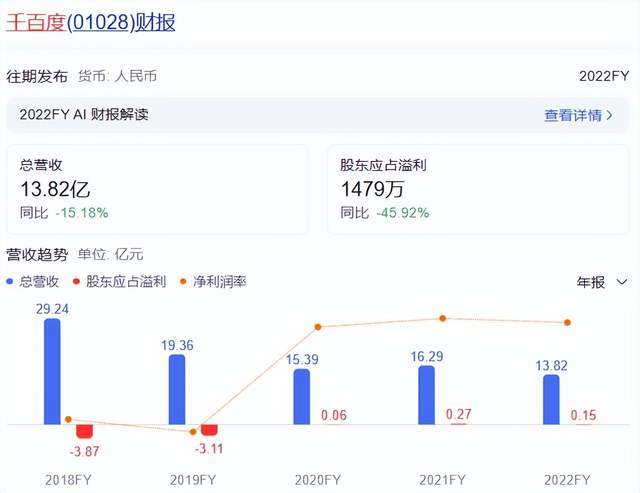Click the 0.06 profit value label
640x493 pixels.
tap(334, 415)
